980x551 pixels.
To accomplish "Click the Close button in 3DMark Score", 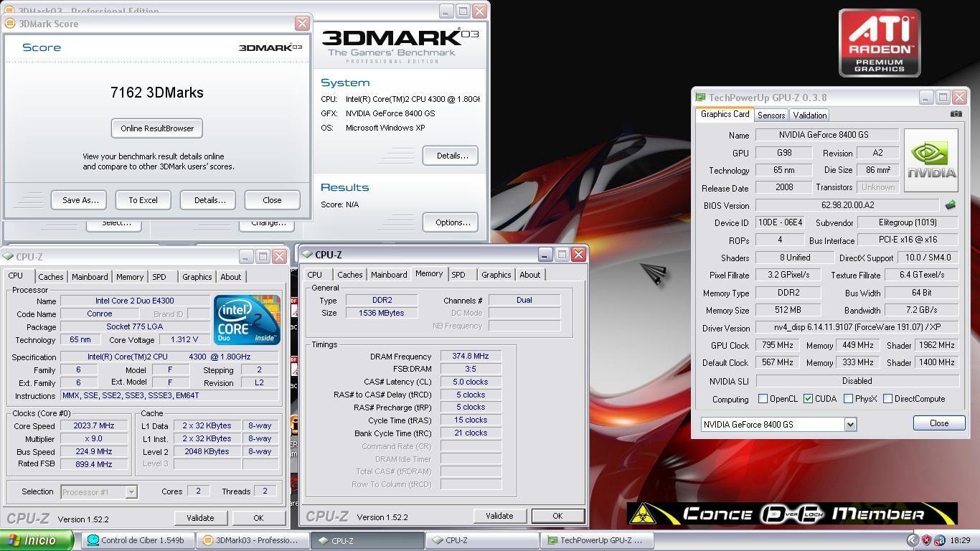I will tap(272, 200).
